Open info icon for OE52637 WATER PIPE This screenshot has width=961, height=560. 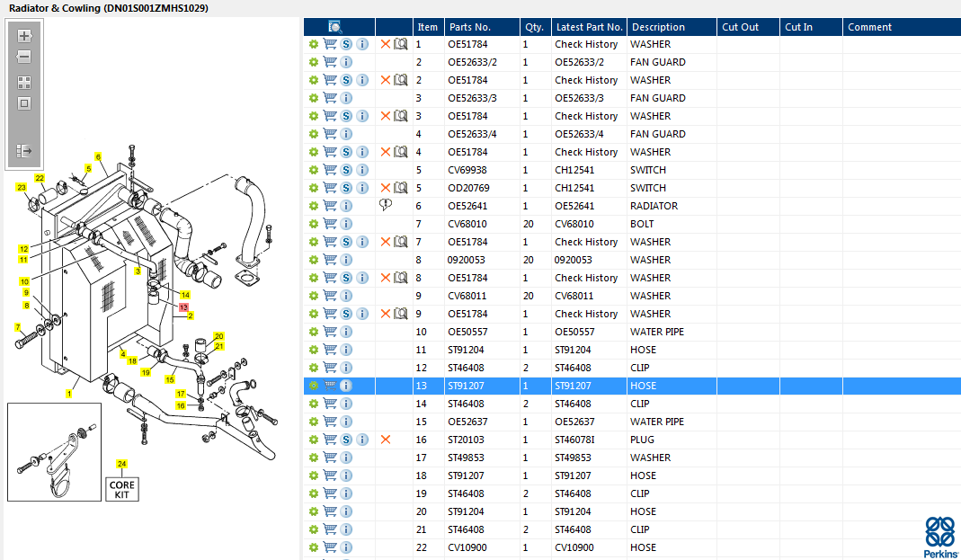pyautogui.click(x=346, y=422)
